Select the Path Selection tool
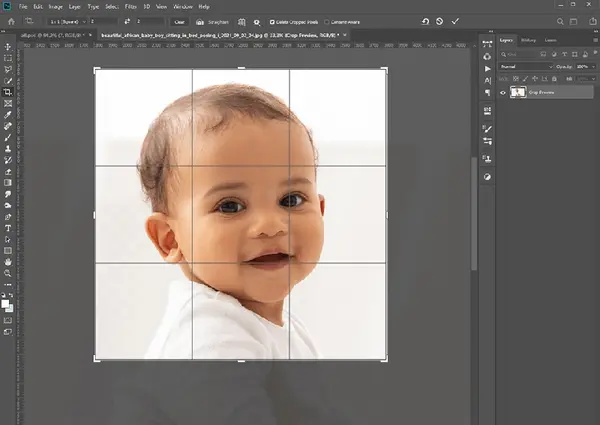The image size is (600, 425). [8, 239]
